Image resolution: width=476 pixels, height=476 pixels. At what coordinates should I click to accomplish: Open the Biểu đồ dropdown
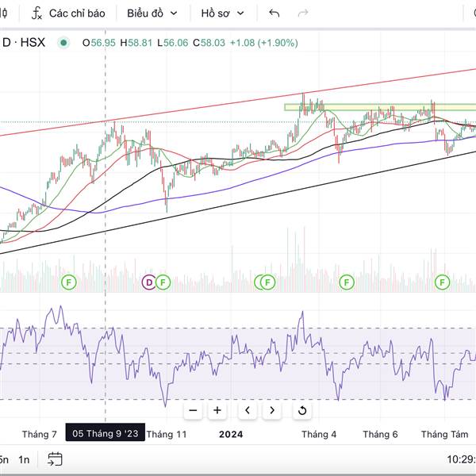[x=152, y=13]
